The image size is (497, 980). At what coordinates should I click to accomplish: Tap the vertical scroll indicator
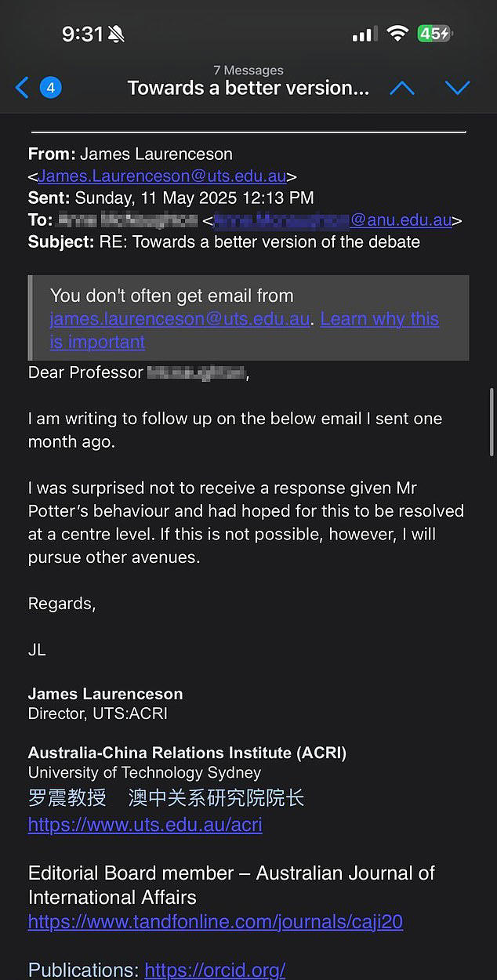coord(492,423)
